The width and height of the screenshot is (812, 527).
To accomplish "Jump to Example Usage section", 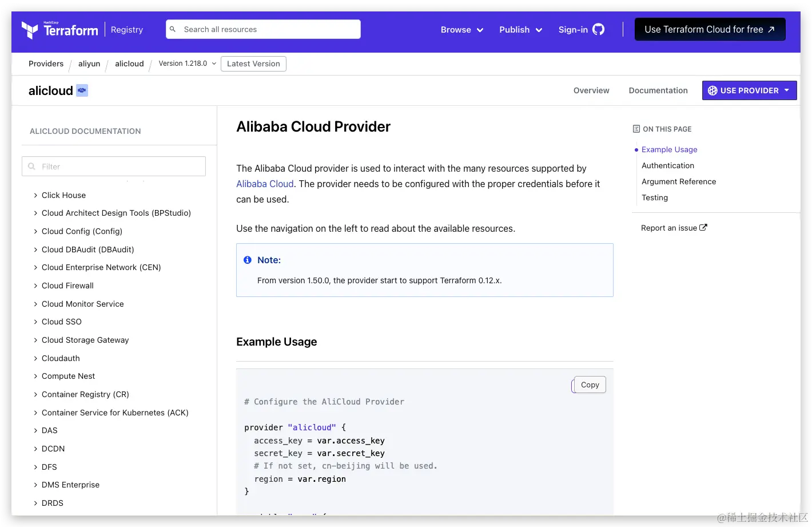I will 670,149.
